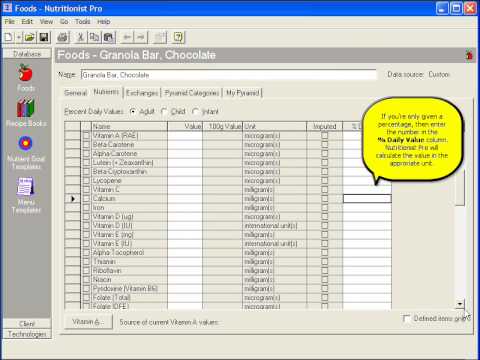Enable the Defined items only checkbox
Viewport: 480px width, 360px height.
pyautogui.click(x=406, y=319)
